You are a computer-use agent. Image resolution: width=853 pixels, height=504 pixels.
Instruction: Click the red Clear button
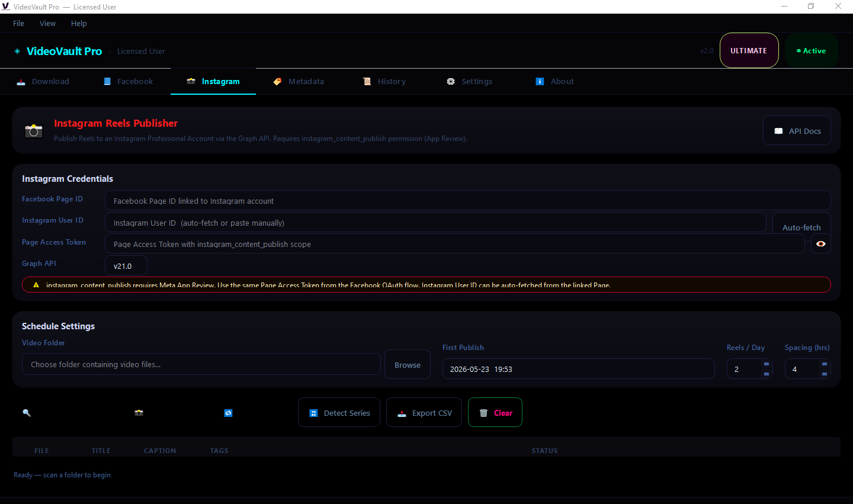point(495,413)
